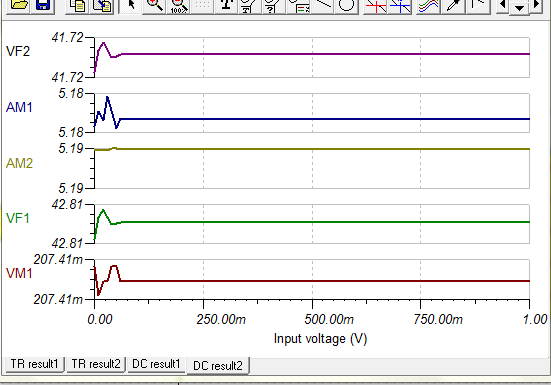This screenshot has width=551, height=385.
Task: Click the 'Input voltage (V)' axis title
Action: [x=320, y=339]
